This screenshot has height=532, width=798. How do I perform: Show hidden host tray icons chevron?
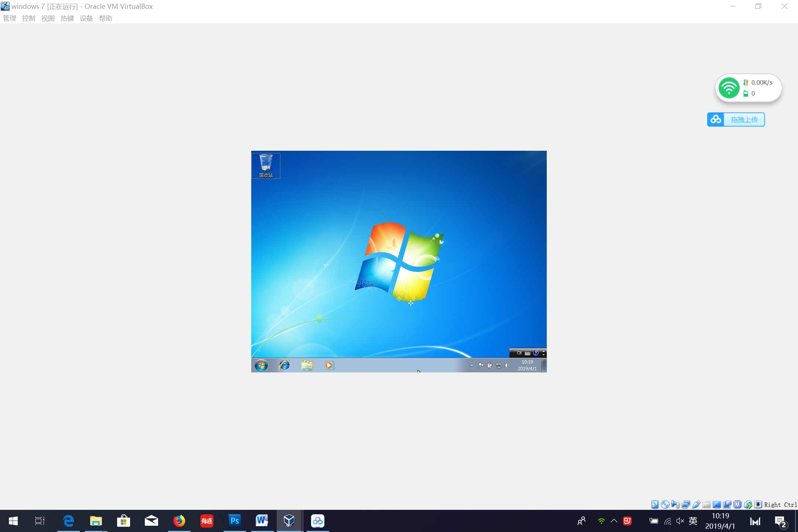pyautogui.click(x=614, y=521)
